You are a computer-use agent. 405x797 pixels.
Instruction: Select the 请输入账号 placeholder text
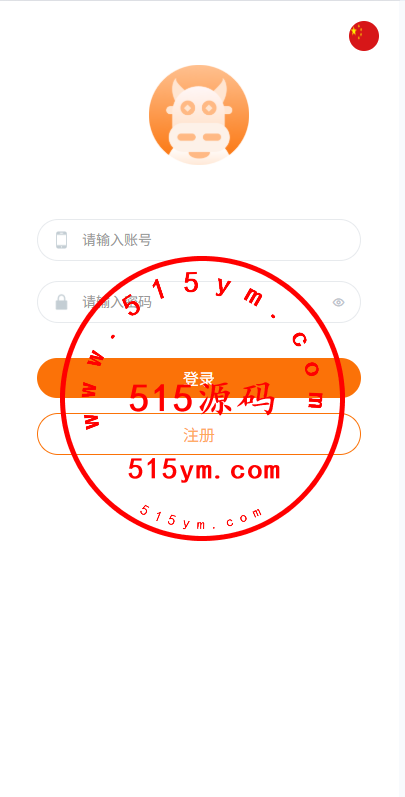[x=117, y=240]
